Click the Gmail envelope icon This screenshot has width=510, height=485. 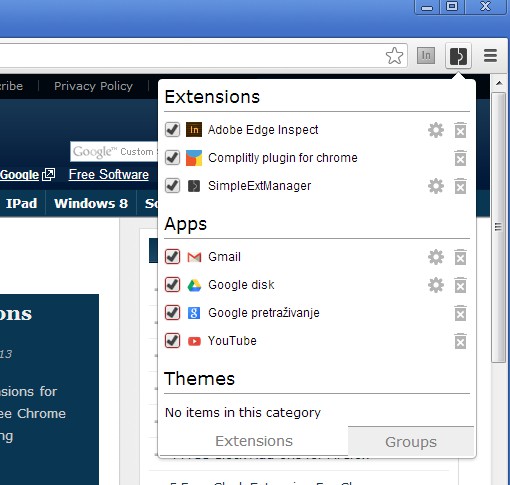pyautogui.click(x=194, y=257)
